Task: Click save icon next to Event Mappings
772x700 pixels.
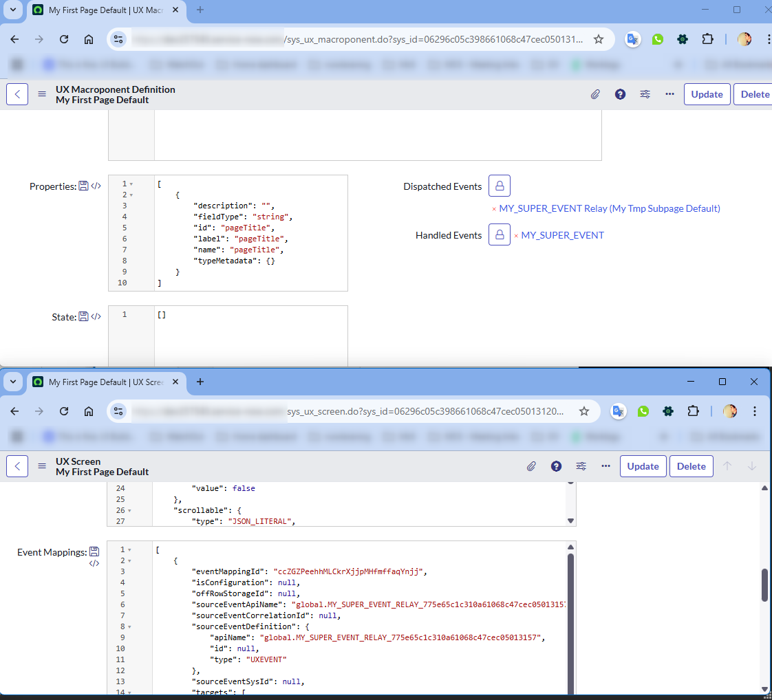Action: pyautogui.click(x=94, y=551)
